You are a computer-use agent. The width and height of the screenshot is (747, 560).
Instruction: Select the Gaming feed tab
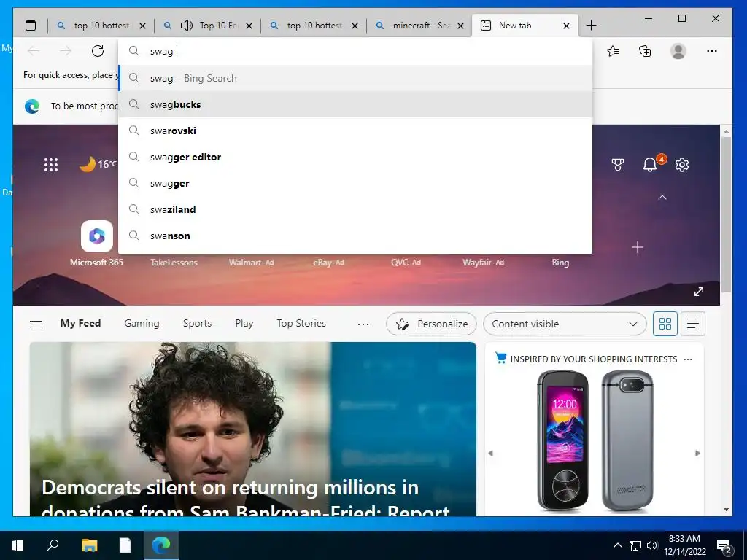point(142,323)
